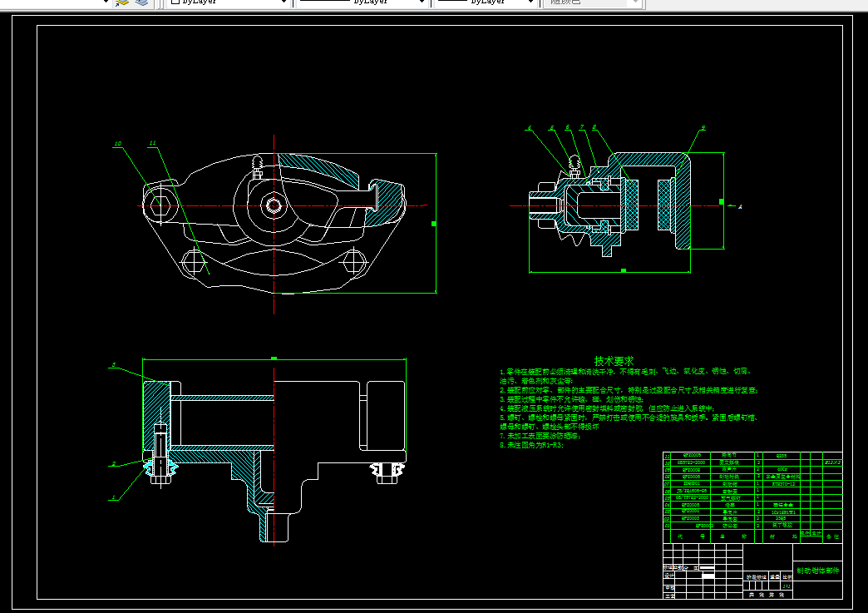Open the grayed plot style dropdown
The image size is (868, 613).
pos(635,2)
